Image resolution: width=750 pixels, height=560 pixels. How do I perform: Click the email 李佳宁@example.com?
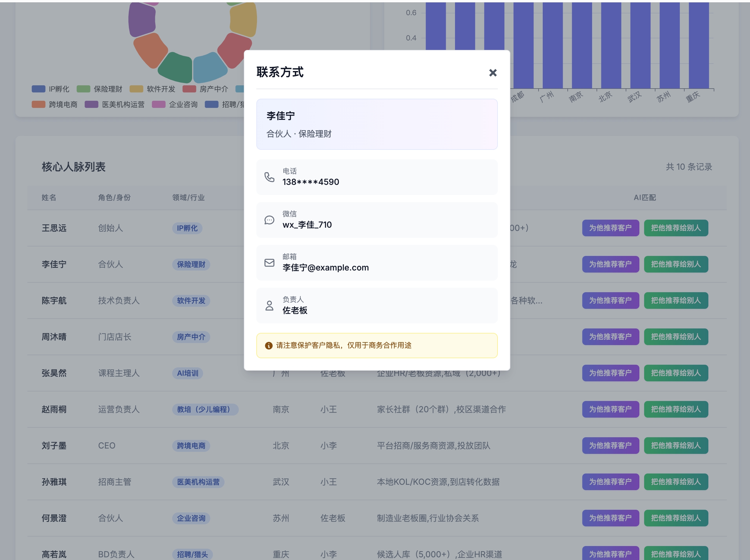tap(325, 268)
